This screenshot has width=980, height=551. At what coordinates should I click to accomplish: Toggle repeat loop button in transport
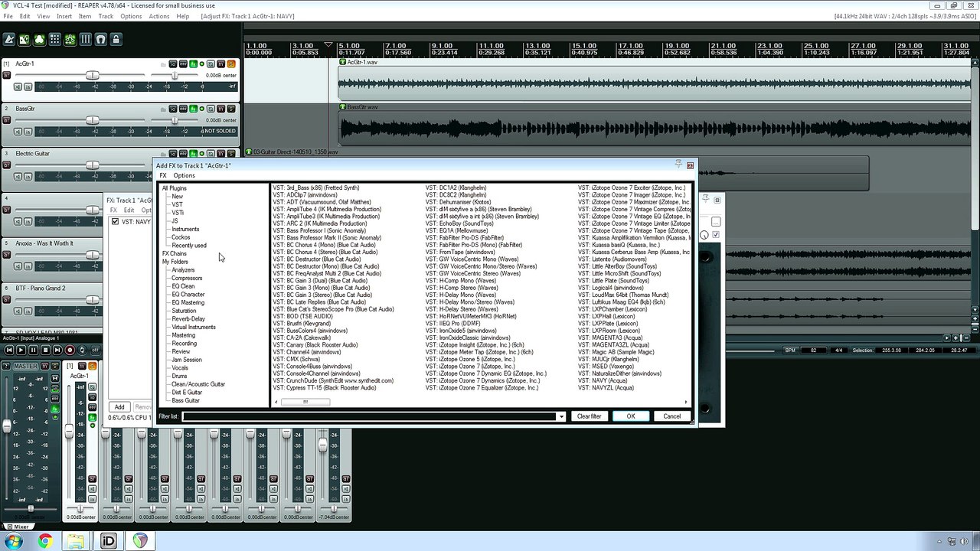(x=83, y=350)
